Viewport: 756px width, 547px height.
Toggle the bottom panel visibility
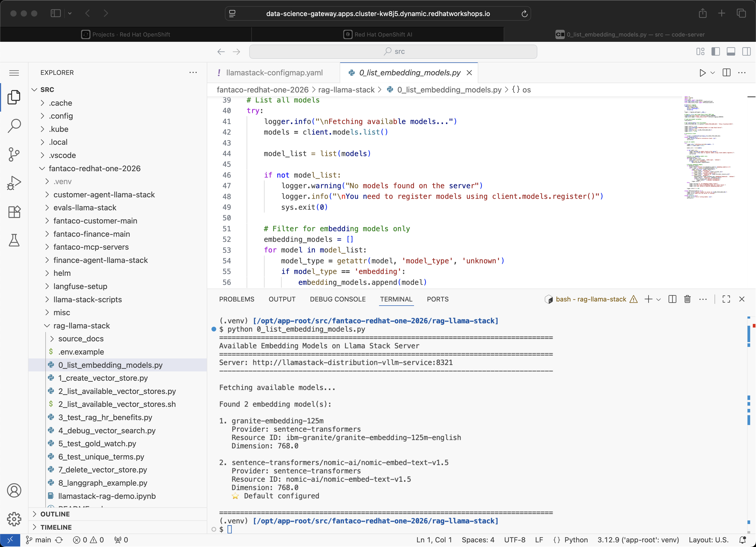[x=731, y=51]
